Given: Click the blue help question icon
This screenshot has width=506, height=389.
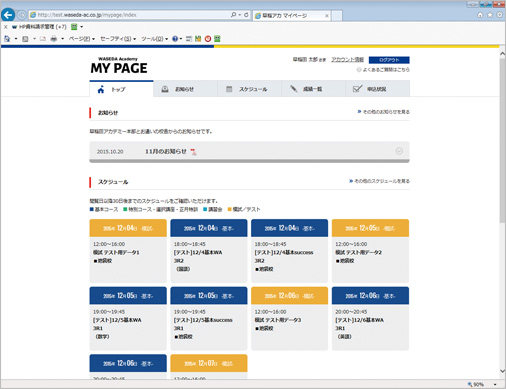Looking at the screenshot, I should click(x=175, y=39).
